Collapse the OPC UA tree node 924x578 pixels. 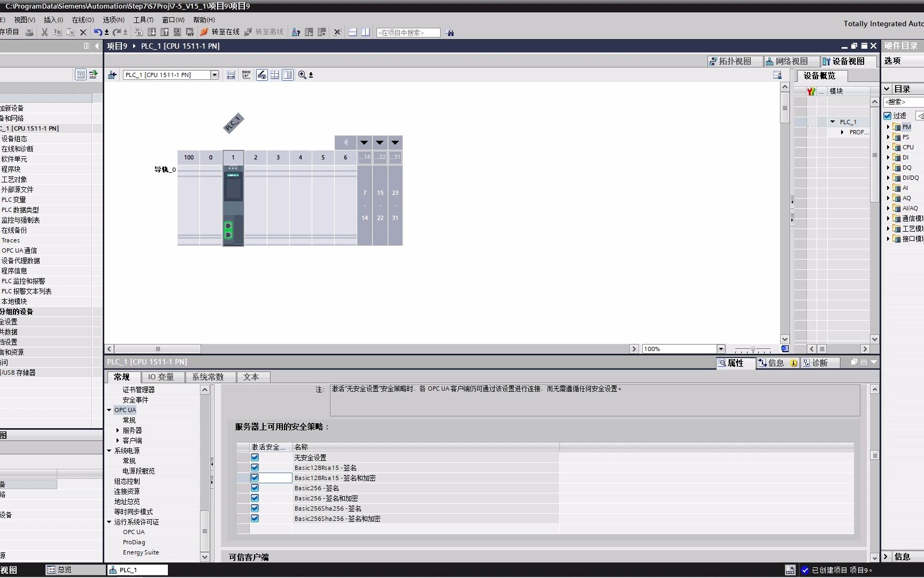click(109, 410)
